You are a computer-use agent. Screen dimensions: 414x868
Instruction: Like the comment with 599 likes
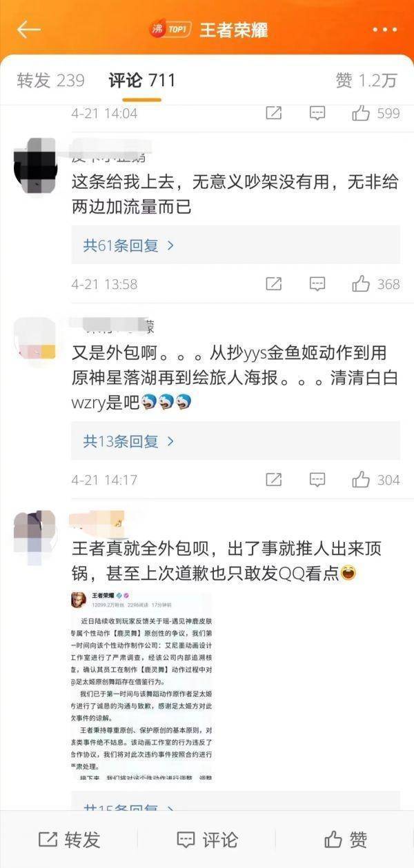(361, 113)
